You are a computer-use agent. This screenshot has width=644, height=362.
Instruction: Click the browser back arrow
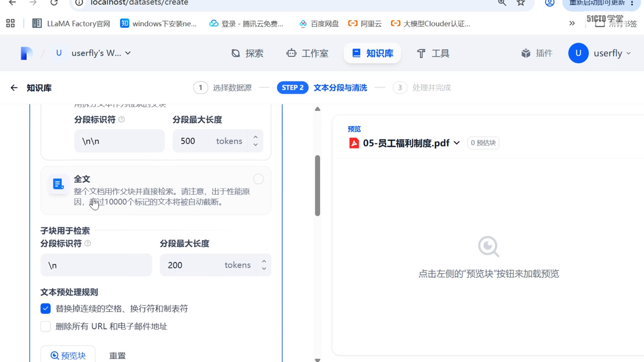[13, 3]
